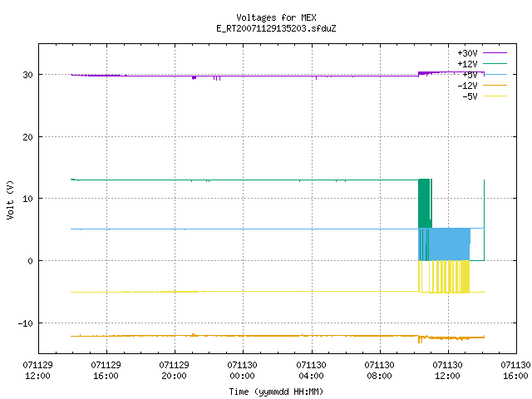Click the yellow -5V legend line sample

[x=495, y=96]
